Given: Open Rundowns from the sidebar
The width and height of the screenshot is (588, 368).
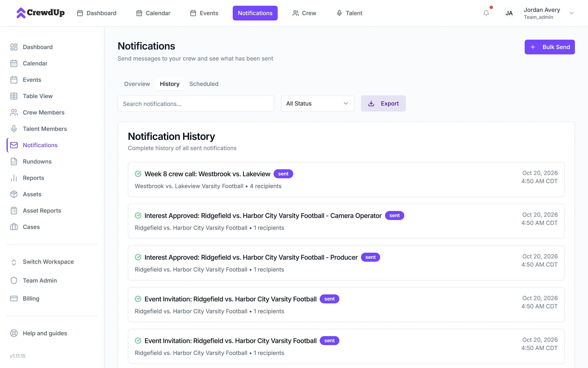Looking at the screenshot, I should 37,161.
